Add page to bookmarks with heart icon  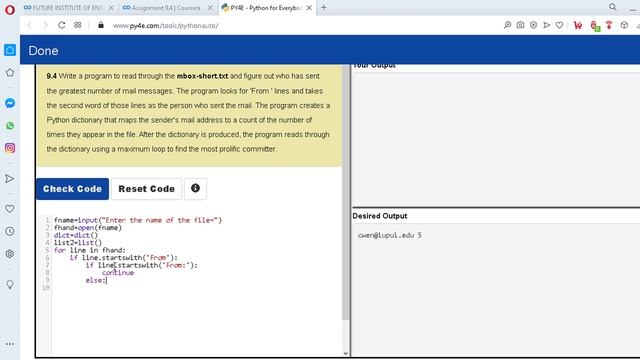point(560,25)
